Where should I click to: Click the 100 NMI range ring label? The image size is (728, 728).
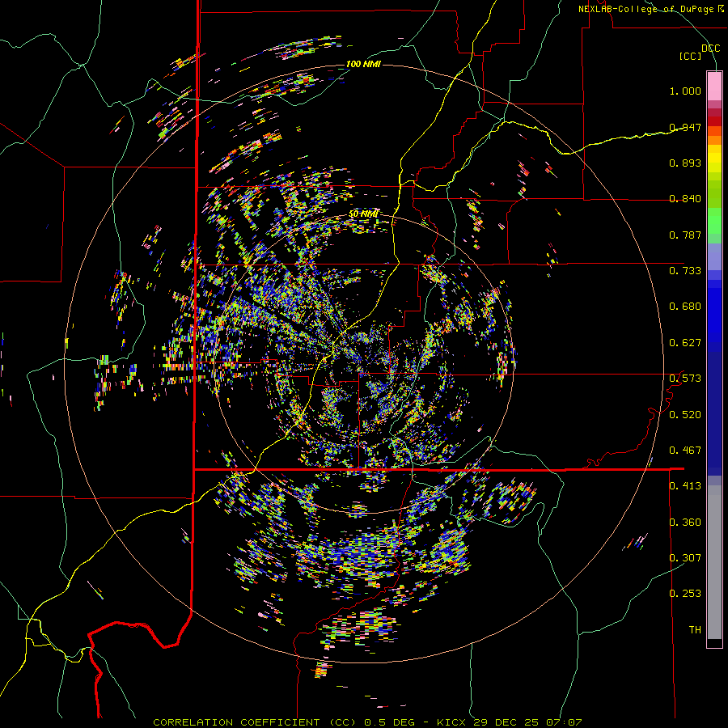click(x=363, y=64)
